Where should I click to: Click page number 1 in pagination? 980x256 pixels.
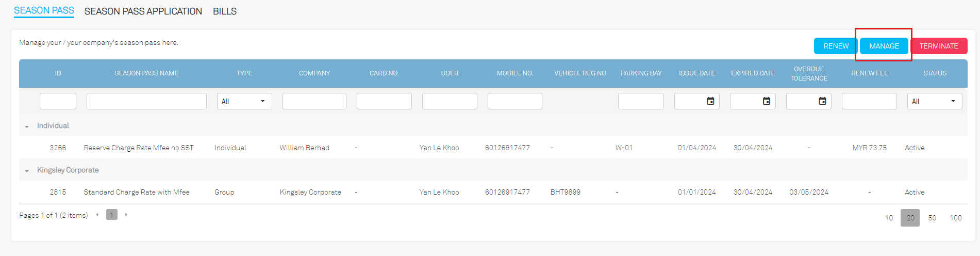[111, 215]
